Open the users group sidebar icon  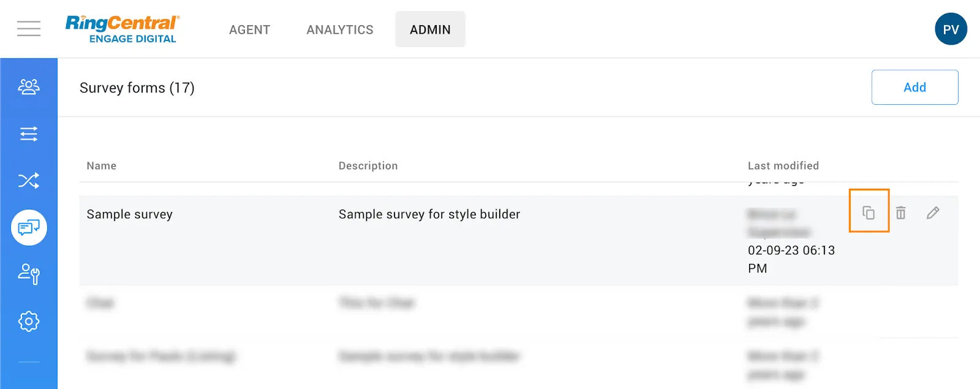coord(29,87)
